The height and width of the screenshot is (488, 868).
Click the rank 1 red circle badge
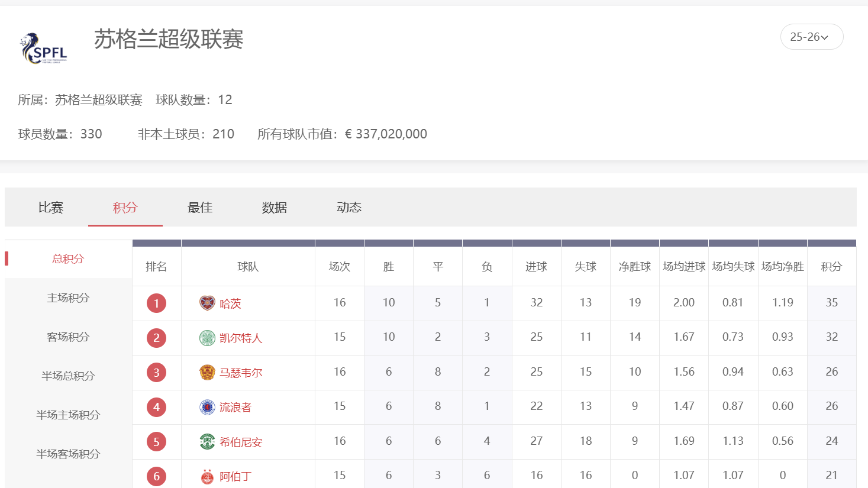click(x=156, y=303)
